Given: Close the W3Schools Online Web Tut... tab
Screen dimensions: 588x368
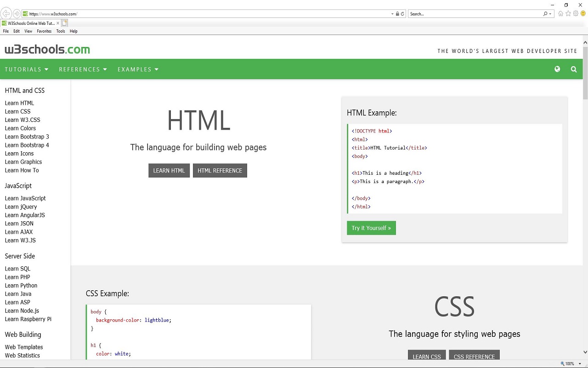Looking at the screenshot, I should tap(58, 23).
